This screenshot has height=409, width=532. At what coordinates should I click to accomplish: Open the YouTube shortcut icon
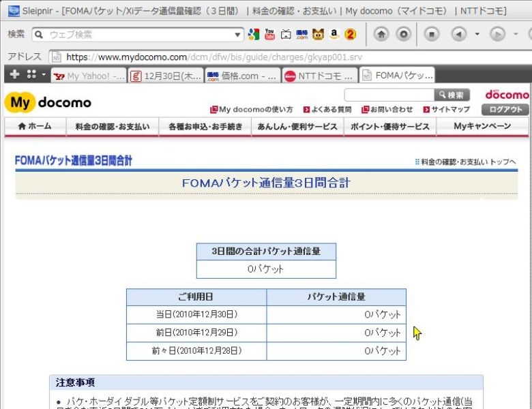269,34
